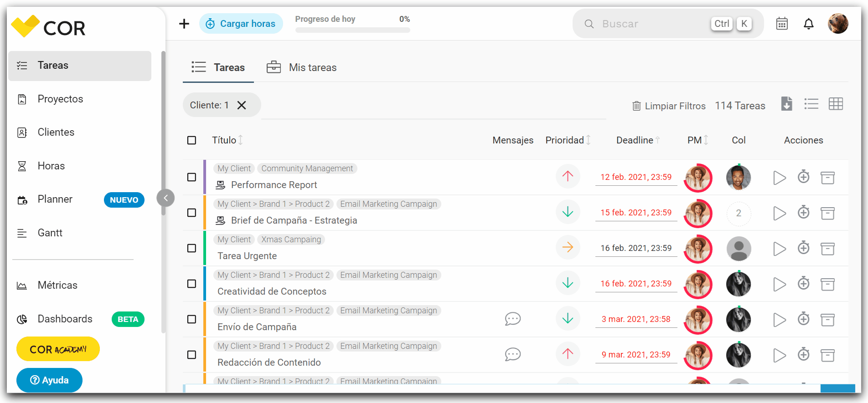Start timer for Performance Report task
868x403 pixels.
point(780,178)
